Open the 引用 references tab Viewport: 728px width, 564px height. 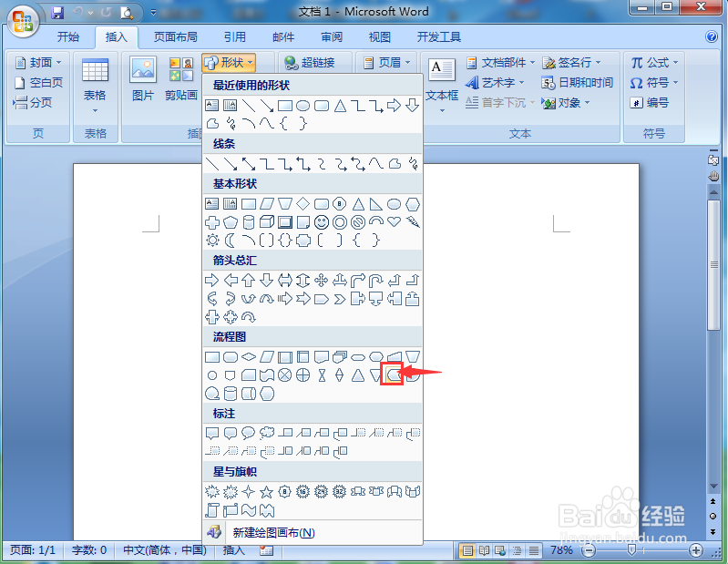234,37
